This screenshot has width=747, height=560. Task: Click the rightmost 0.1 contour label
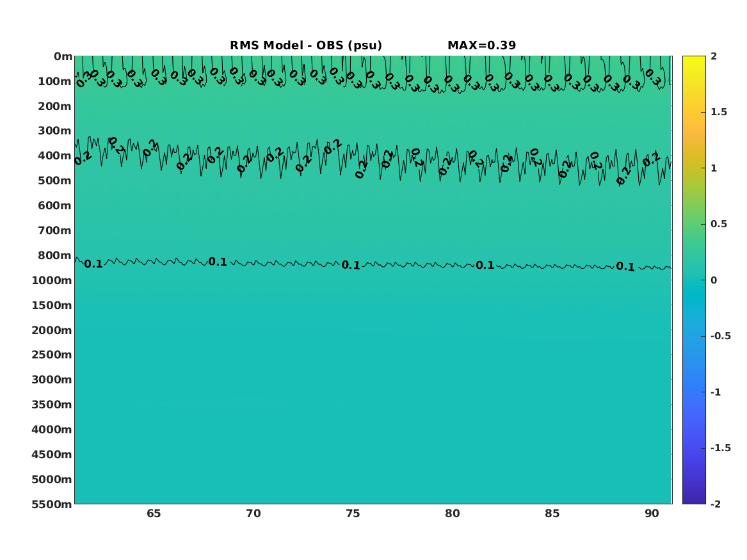pos(625,267)
